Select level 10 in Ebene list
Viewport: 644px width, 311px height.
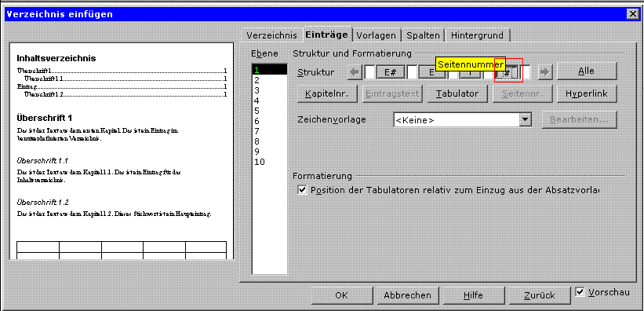coord(269,162)
